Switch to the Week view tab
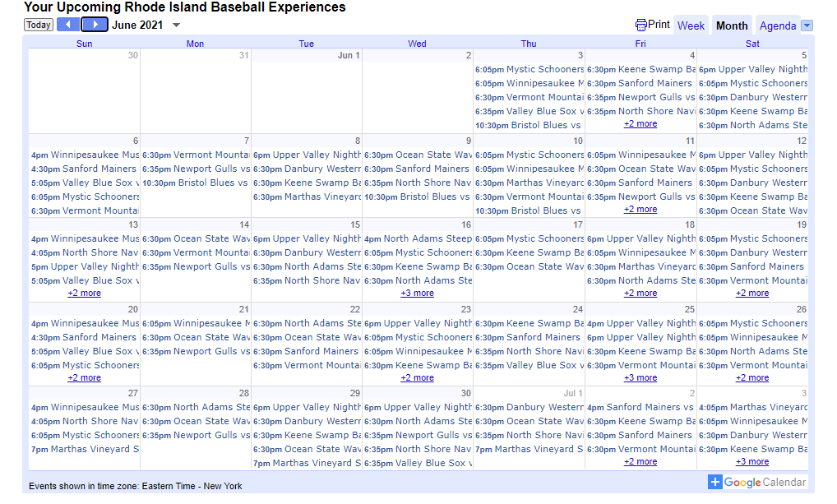The image size is (837, 504). [x=691, y=25]
